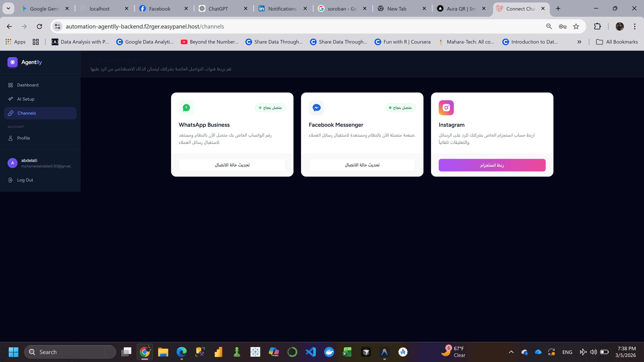
Task: Open the tab search dropdown
Action: tap(8, 9)
